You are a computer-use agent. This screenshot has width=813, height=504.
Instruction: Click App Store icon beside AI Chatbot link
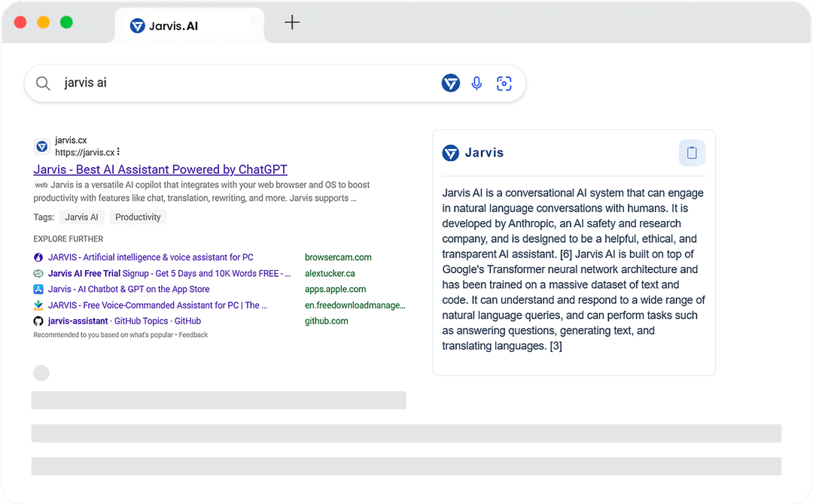(x=38, y=290)
